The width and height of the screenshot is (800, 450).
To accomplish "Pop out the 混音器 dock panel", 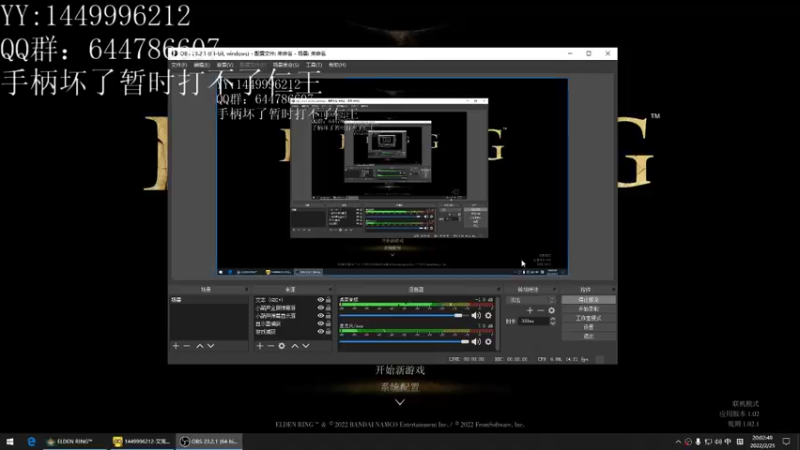I will click(x=497, y=289).
